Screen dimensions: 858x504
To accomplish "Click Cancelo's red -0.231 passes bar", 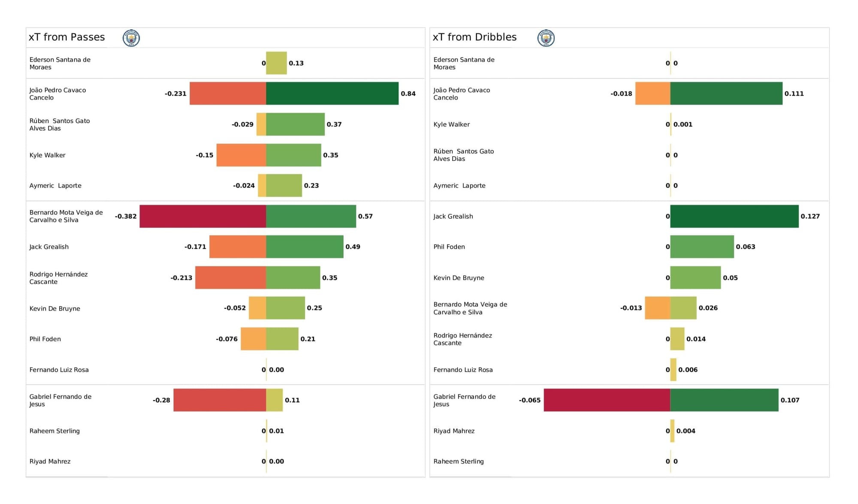I will (228, 94).
